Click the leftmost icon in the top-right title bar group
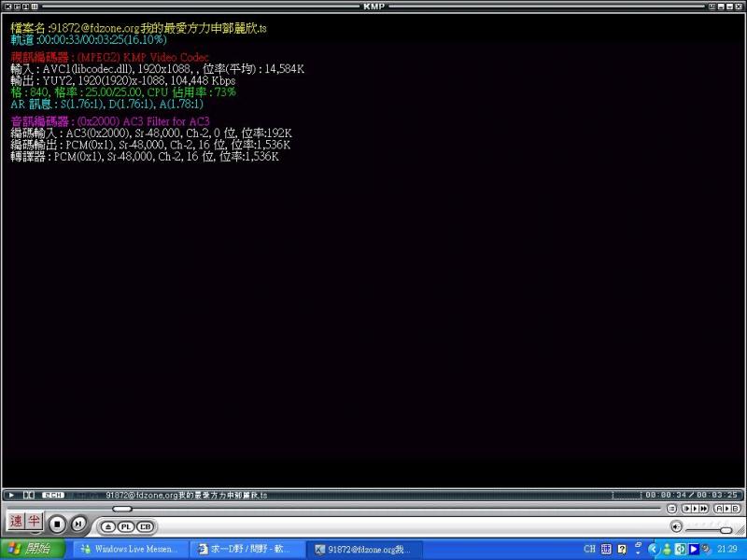The image size is (747, 560). (x=712, y=7)
